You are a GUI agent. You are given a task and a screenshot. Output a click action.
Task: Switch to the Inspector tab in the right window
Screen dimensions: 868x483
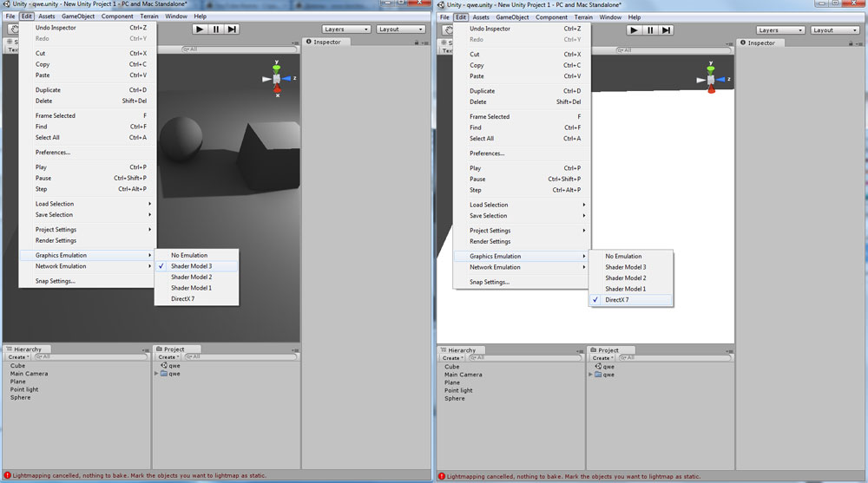760,42
